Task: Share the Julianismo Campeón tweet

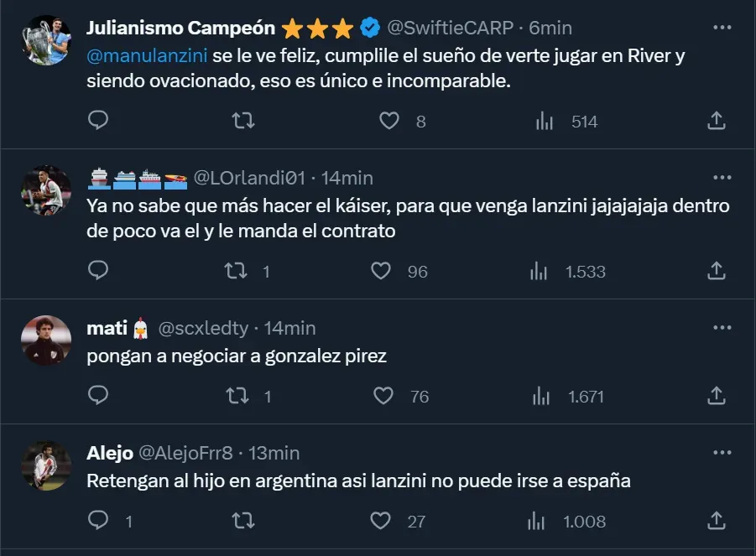Action: (x=716, y=121)
